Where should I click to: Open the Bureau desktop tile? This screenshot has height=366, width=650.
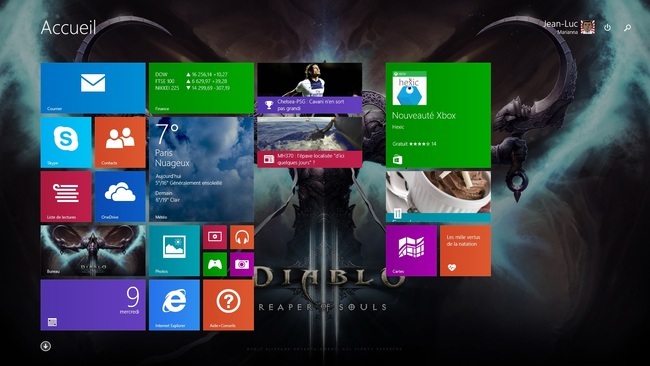point(93,250)
